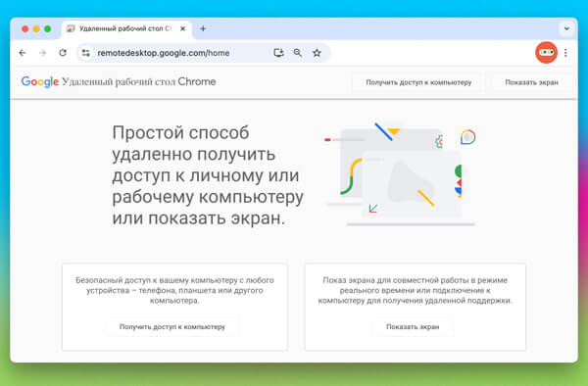Open header tab Получить доступ к компьютеру
Image resolution: width=588 pixels, height=386 pixels.
point(418,82)
